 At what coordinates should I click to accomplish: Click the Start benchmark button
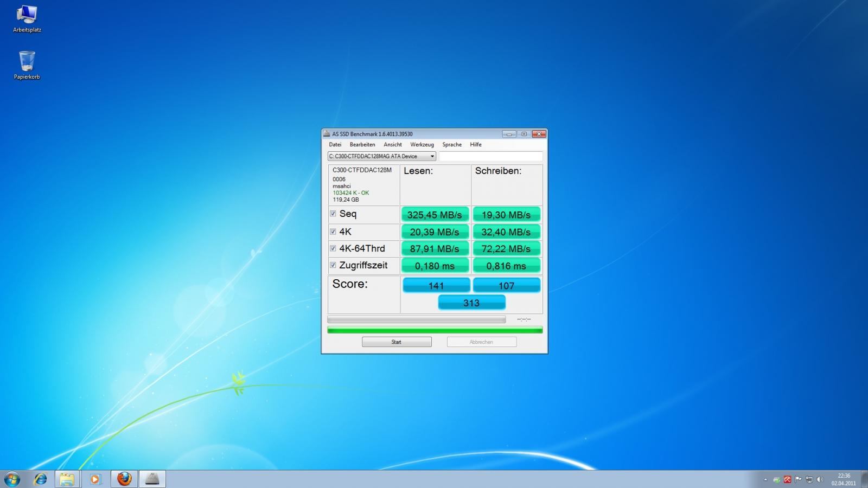(x=397, y=342)
